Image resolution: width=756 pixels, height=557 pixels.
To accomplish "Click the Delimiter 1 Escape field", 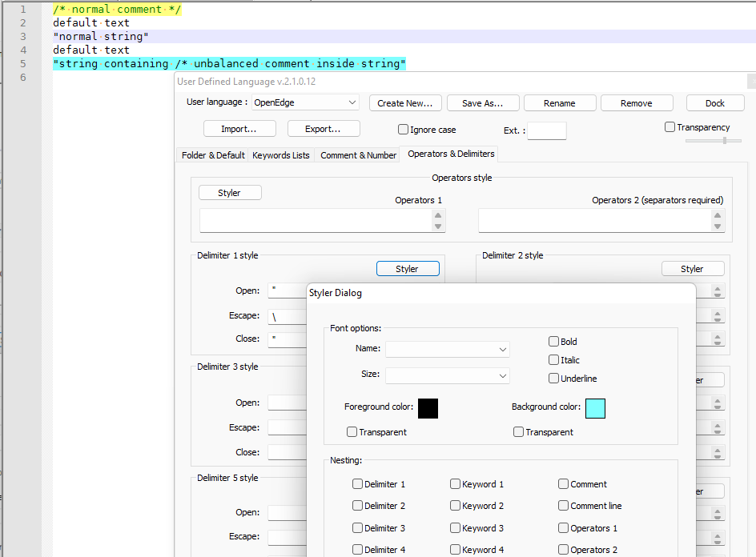I will [x=288, y=316].
